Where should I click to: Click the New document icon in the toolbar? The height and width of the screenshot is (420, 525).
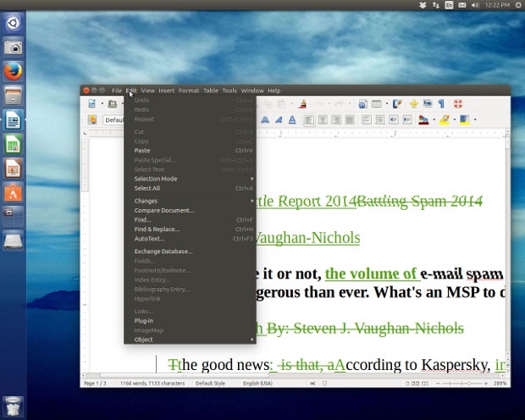tap(91, 104)
